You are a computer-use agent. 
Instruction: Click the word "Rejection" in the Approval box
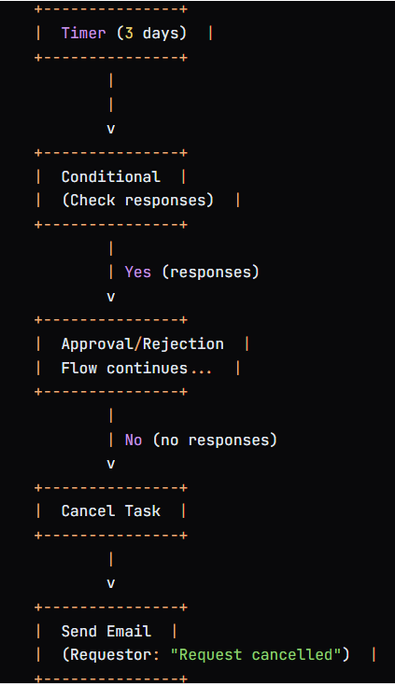(x=183, y=344)
